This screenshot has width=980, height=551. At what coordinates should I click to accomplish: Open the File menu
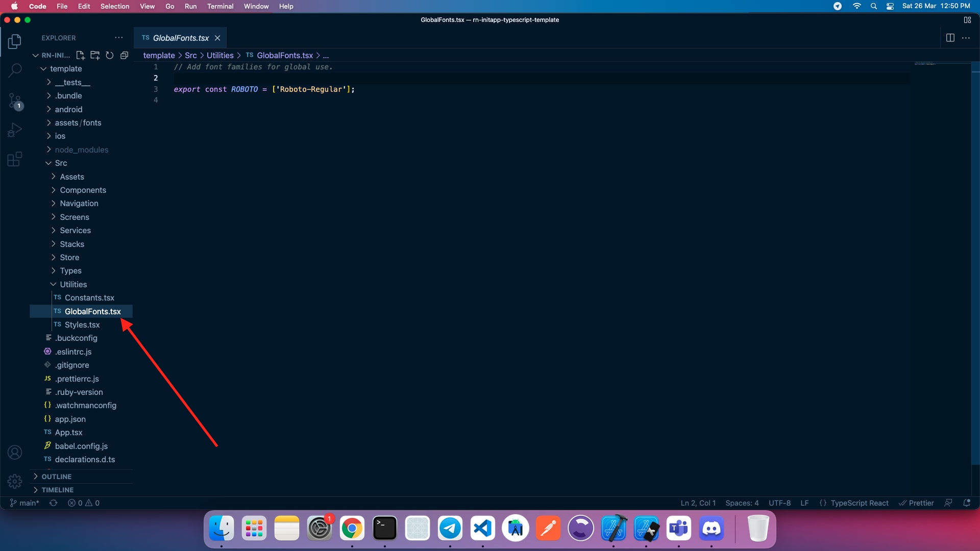click(x=62, y=6)
